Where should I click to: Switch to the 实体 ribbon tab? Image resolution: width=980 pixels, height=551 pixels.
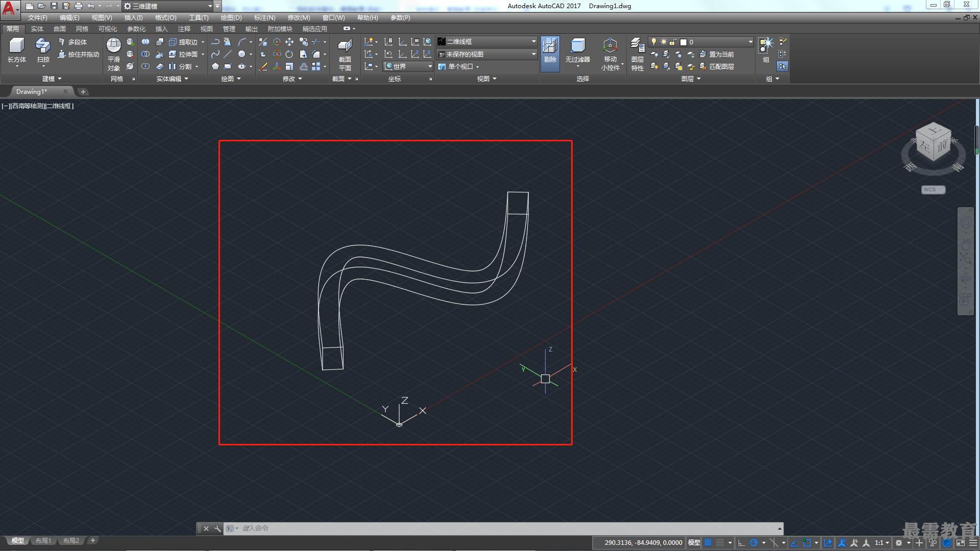point(37,29)
